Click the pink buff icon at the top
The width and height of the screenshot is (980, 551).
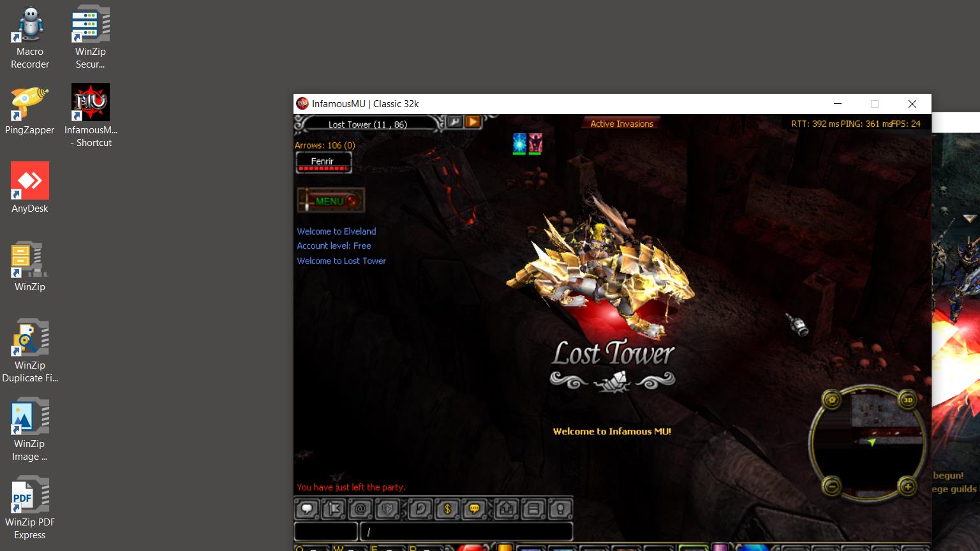(535, 143)
